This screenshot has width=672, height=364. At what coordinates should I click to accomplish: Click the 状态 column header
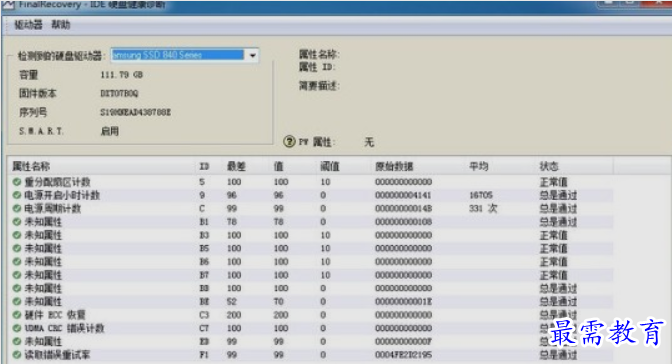(549, 166)
